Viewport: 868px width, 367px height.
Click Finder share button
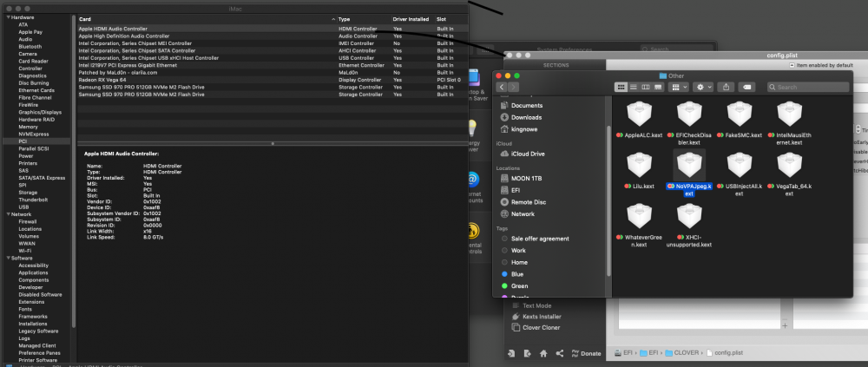(726, 87)
